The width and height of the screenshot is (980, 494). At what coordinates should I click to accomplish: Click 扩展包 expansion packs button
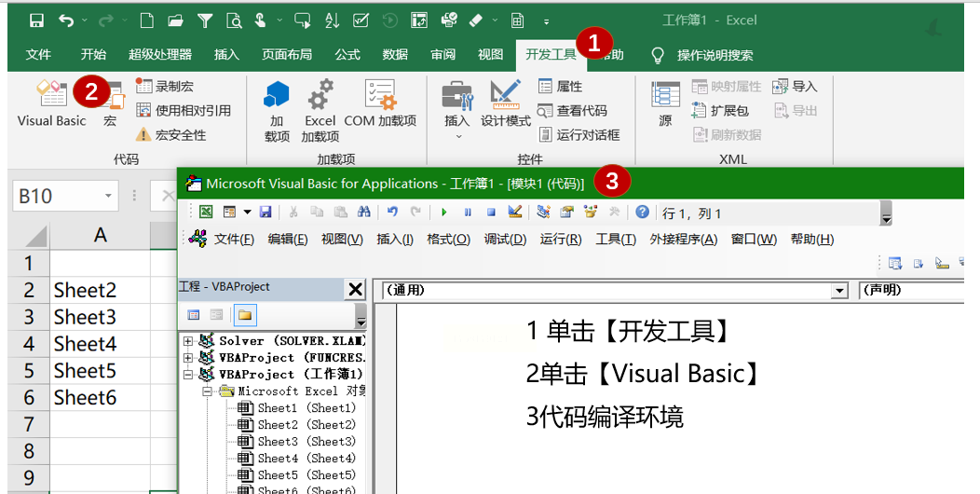(x=720, y=111)
